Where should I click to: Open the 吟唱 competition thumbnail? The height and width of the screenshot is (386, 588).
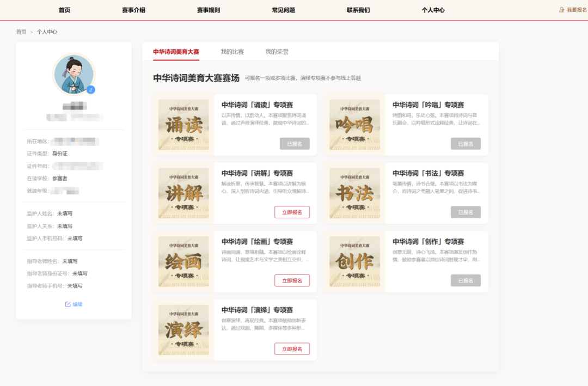tap(354, 125)
